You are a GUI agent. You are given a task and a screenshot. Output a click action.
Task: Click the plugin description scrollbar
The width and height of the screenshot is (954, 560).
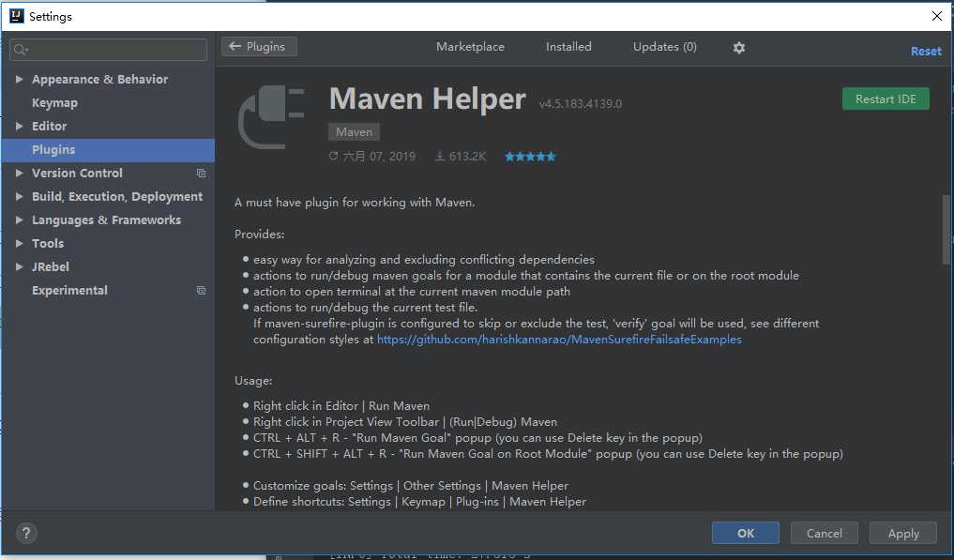(946, 230)
